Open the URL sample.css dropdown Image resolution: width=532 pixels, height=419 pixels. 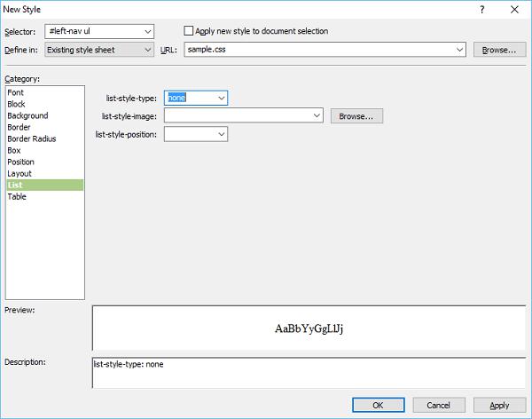point(458,50)
